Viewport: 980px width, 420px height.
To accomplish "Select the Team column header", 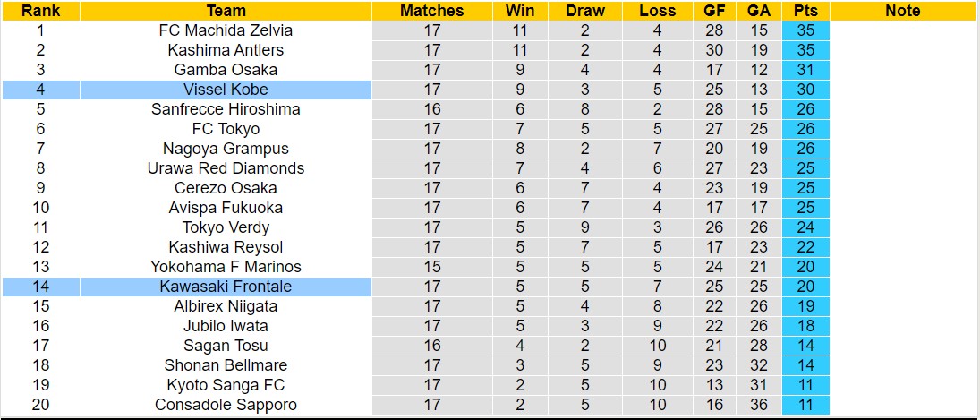I will [226, 11].
